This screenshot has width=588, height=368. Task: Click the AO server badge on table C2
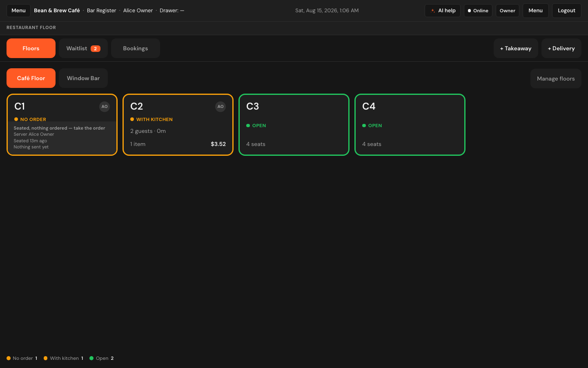pyautogui.click(x=220, y=107)
